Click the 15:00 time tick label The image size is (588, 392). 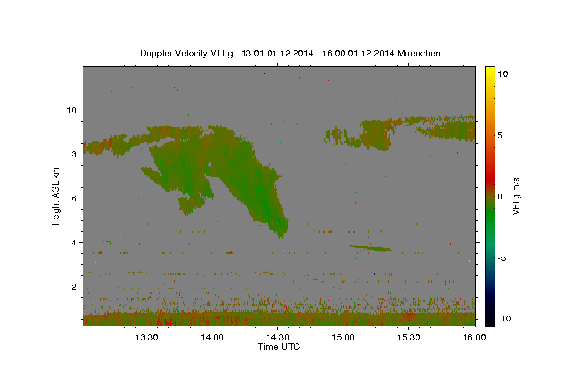343,337
